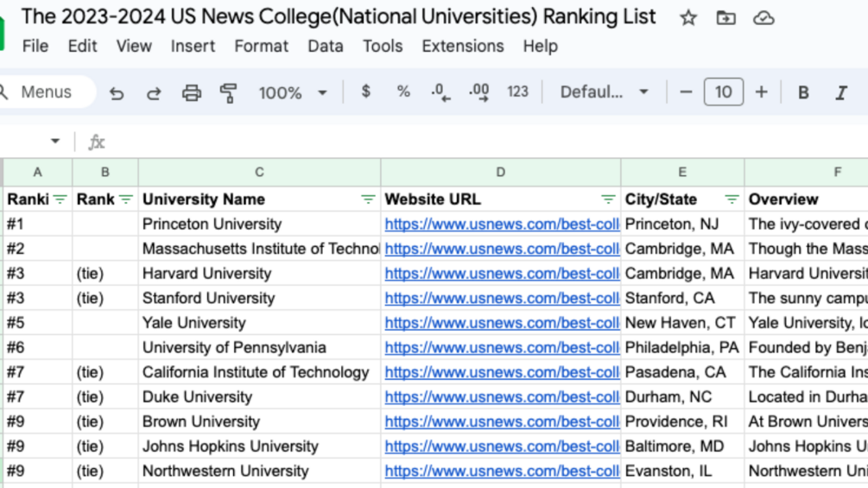Activate the paint format tool
Screen dimensions: 868x488
[x=229, y=92]
